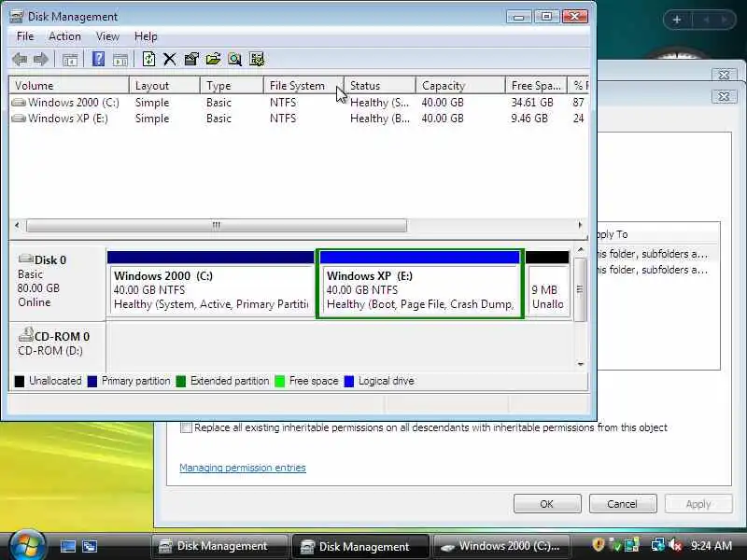Image resolution: width=747 pixels, height=560 pixels.
Task: Click the volume list scroll right arrow
Action: click(x=580, y=225)
